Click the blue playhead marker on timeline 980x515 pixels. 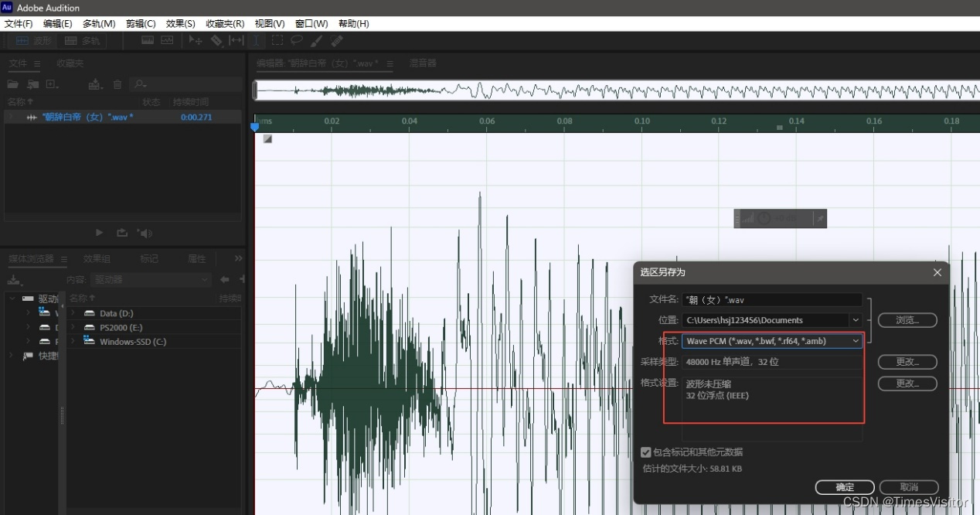pos(255,127)
